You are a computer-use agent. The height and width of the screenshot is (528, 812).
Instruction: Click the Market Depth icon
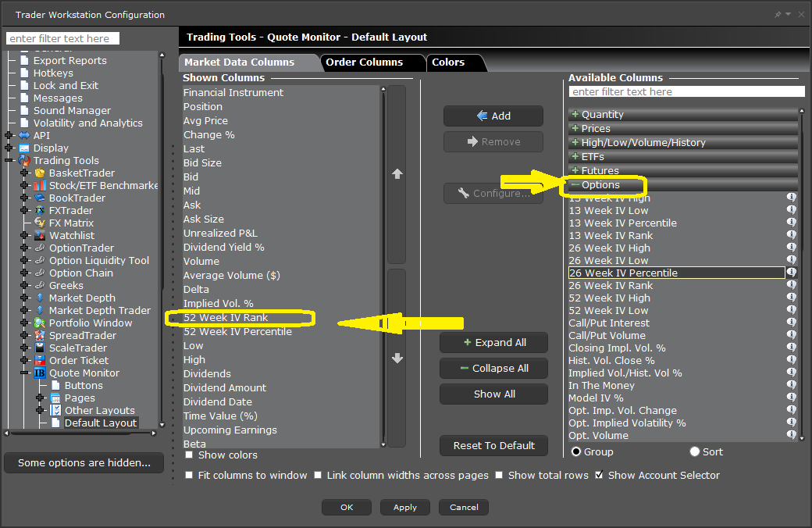40,298
